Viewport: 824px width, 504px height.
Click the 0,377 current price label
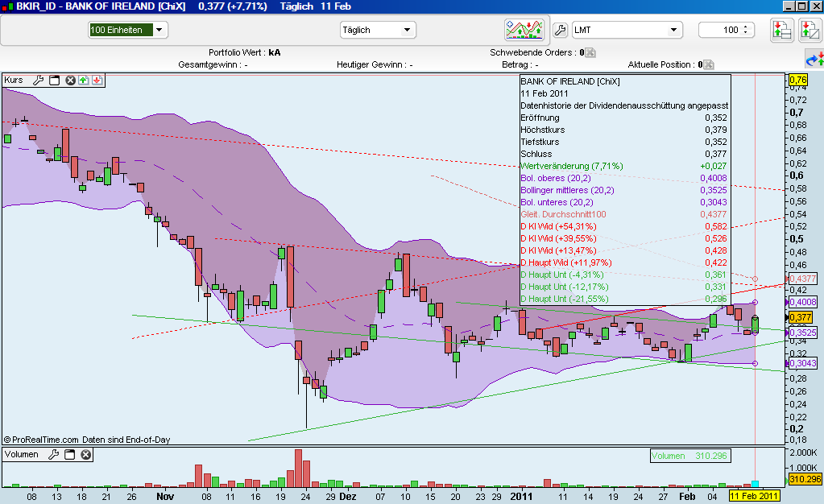coord(801,317)
